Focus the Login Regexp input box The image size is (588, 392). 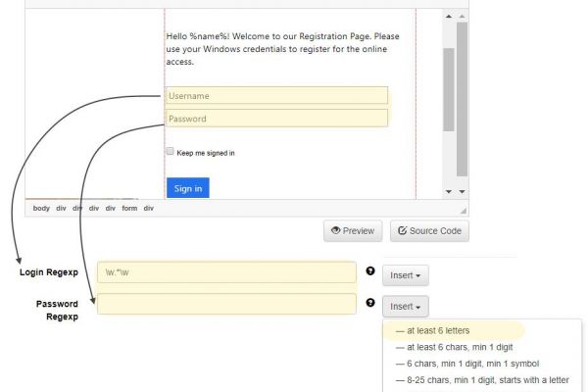pos(226,272)
